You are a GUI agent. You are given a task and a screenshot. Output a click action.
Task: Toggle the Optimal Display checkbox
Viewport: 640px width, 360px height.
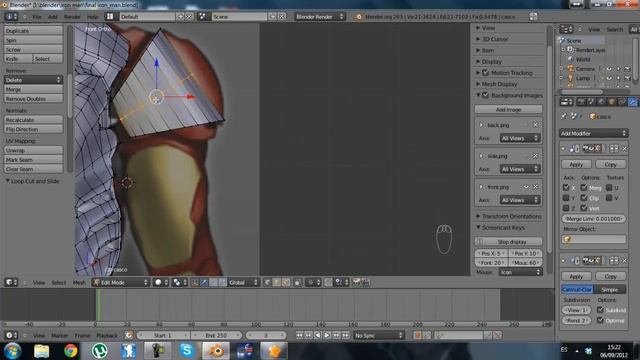(x=600, y=320)
